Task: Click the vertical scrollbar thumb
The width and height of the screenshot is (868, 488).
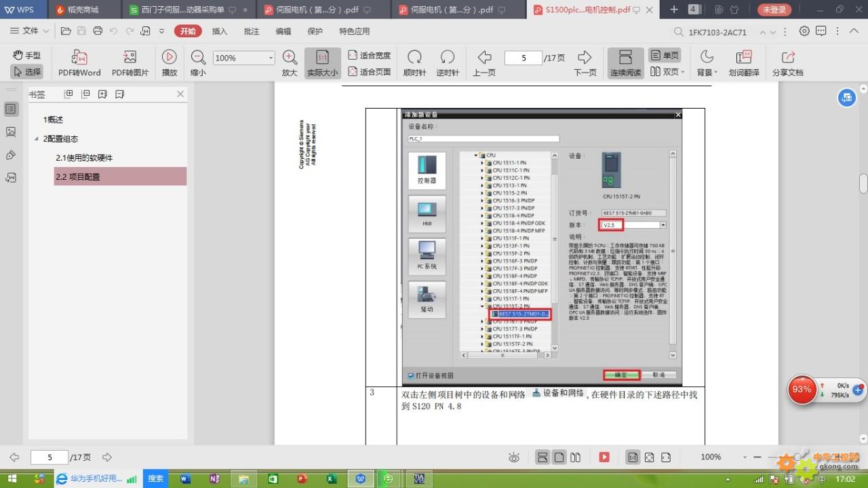Action: click(x=863, y=183)
